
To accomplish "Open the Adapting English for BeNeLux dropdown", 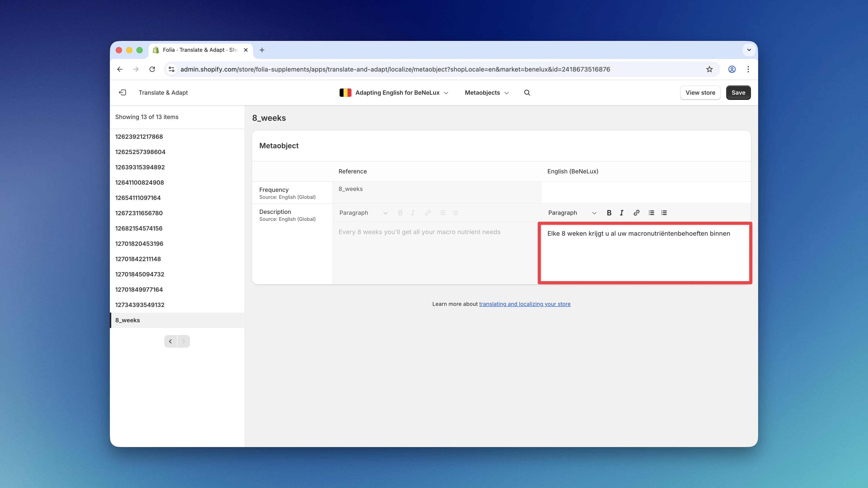I will click(x=394, y=93).
